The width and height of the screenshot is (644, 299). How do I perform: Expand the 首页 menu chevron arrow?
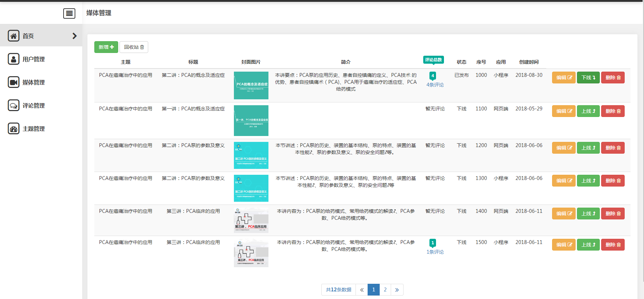click(x=74, y=36)
